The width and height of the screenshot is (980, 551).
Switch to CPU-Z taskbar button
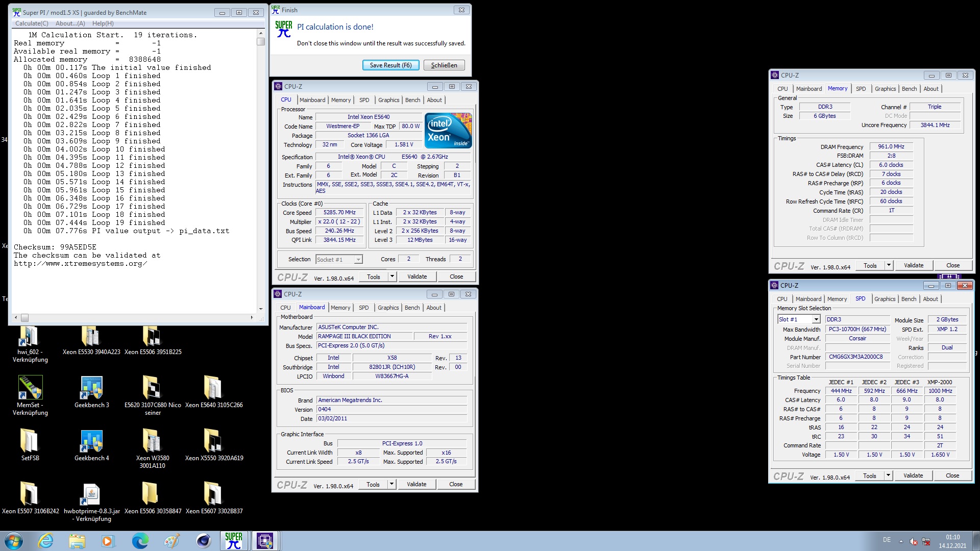264,541
